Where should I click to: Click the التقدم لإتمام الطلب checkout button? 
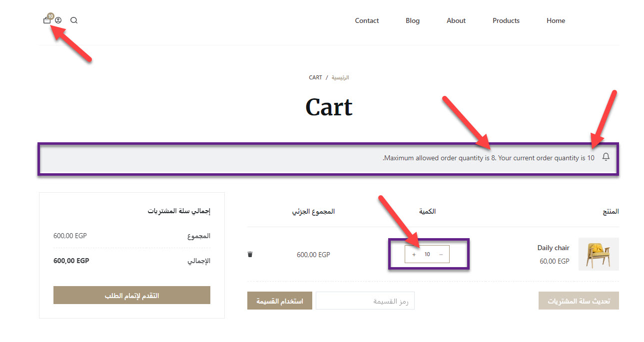pos(132,295)
